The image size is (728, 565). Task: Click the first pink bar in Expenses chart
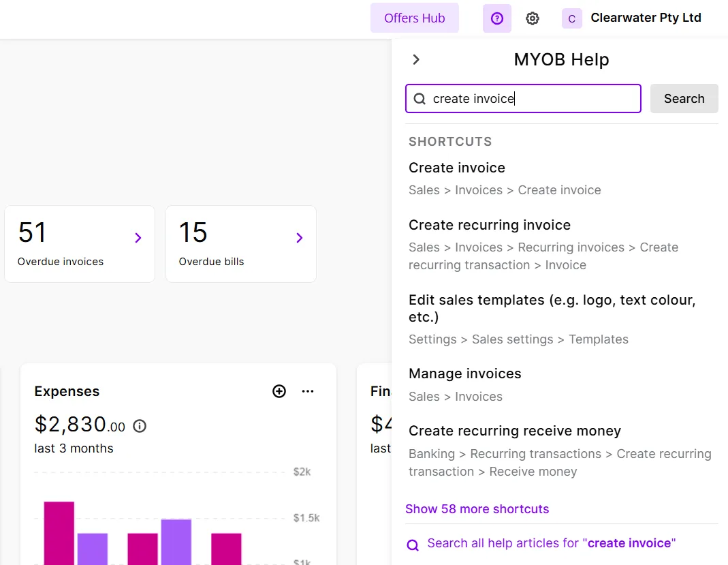tap(59, 533)
